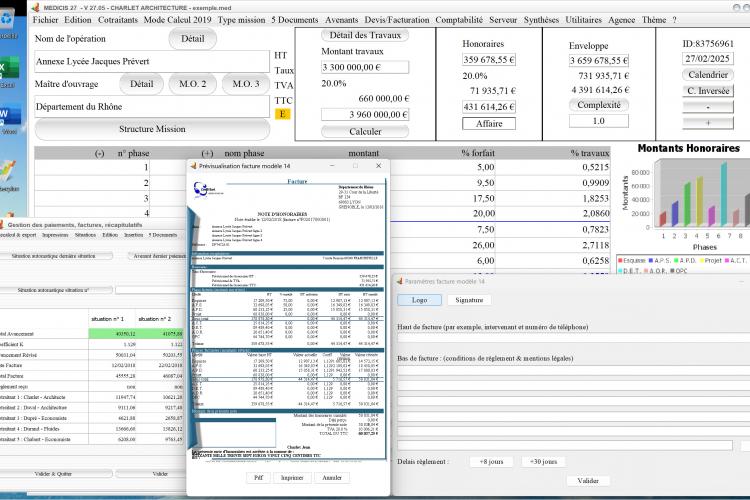Open the Word desktop shortcut
Image resolution: width=750 pixels, height=500 pixels.
[10, 117]
